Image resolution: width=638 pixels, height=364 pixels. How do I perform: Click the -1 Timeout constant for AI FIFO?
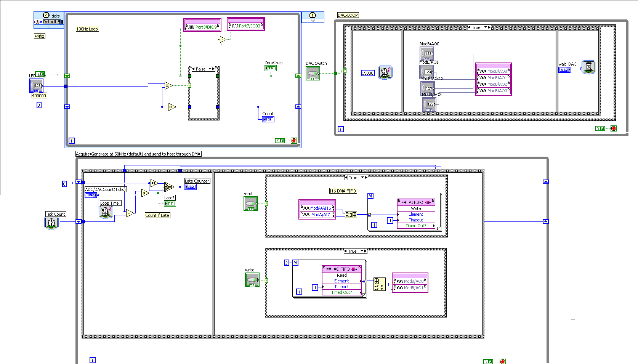click(390, 221)
